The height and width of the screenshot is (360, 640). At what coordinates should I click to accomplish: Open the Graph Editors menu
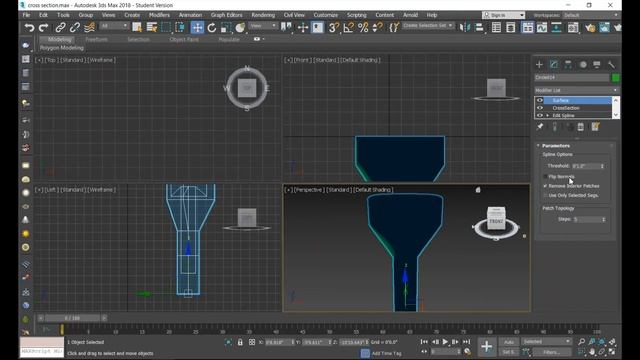[227, 15]
